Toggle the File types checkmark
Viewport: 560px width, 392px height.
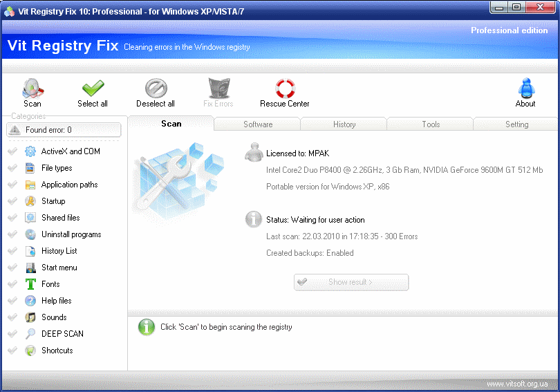click(x=12, y=168)
